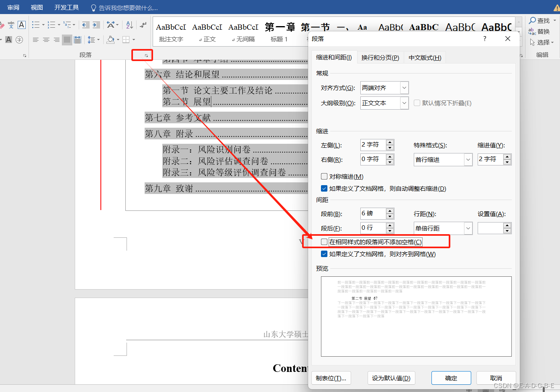Confirm with the 确定 button

pyautogui.click(x=451, y=378)
